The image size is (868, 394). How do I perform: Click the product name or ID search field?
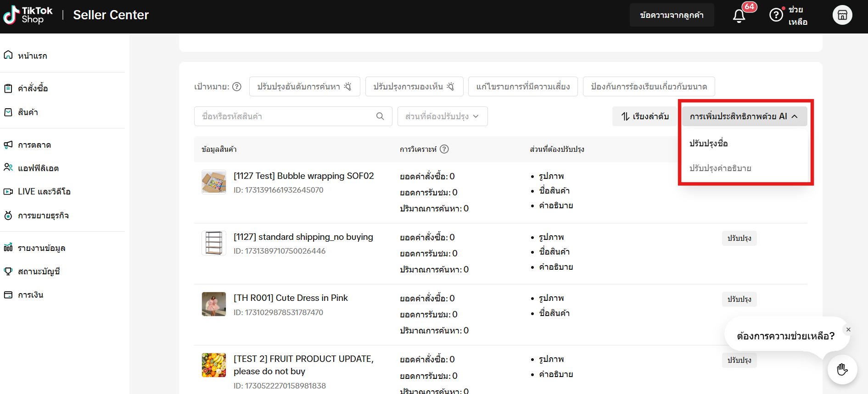(287, 117)
